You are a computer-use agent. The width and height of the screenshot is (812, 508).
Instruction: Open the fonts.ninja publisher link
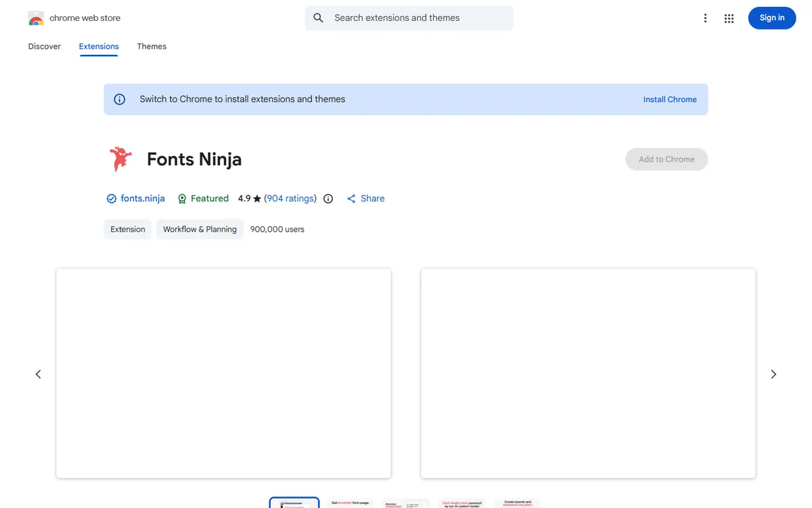click(143, 198)
